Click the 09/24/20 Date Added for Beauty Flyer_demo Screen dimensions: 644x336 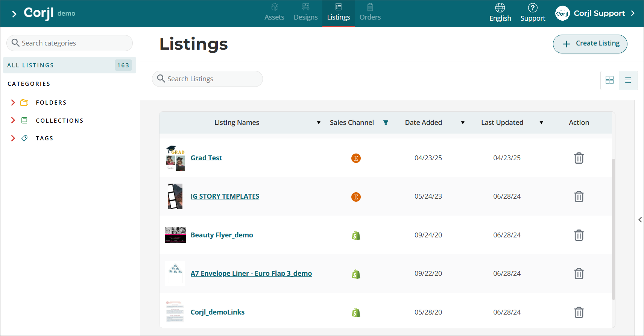point(428,235)
